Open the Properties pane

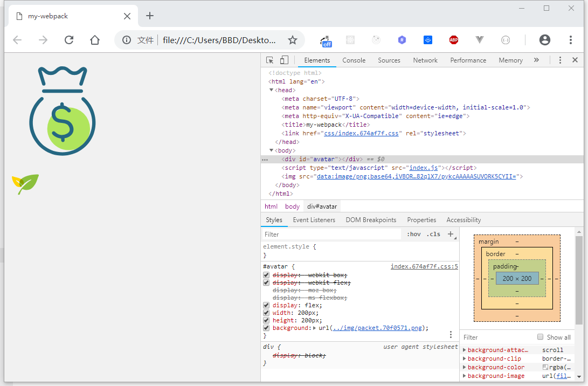(x=421, y=220)
